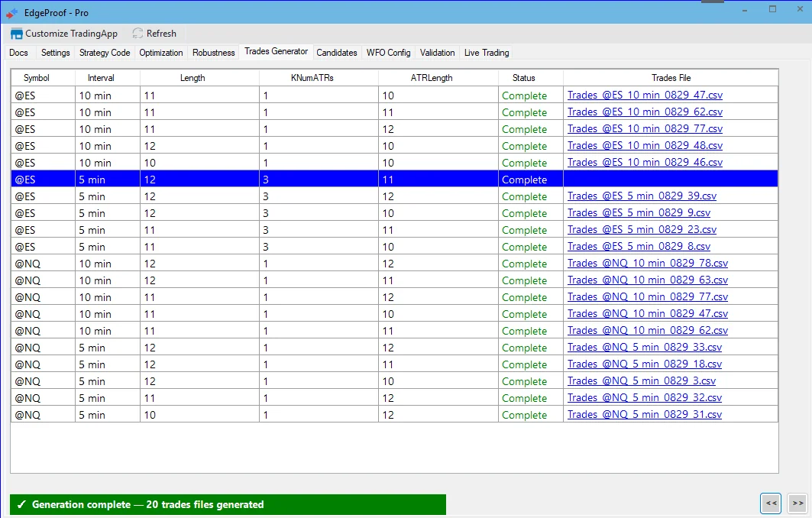Open Trades_@NQ_5 min_0829_33.csv link
812x518 pixels.
pyautogui.click(x=644, y=348)
